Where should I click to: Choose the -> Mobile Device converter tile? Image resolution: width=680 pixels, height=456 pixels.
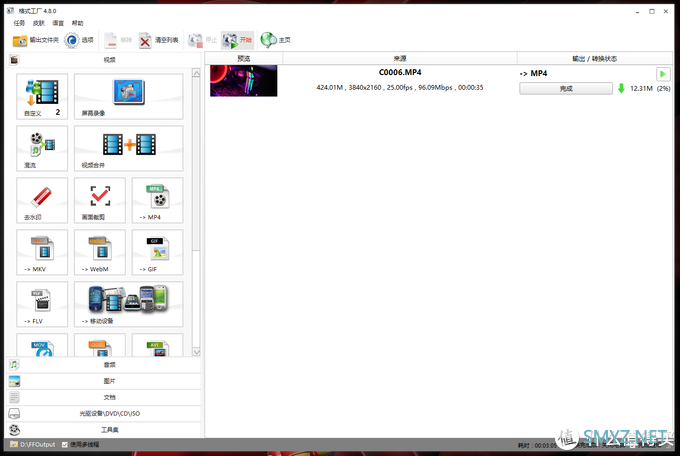(129, 305)
